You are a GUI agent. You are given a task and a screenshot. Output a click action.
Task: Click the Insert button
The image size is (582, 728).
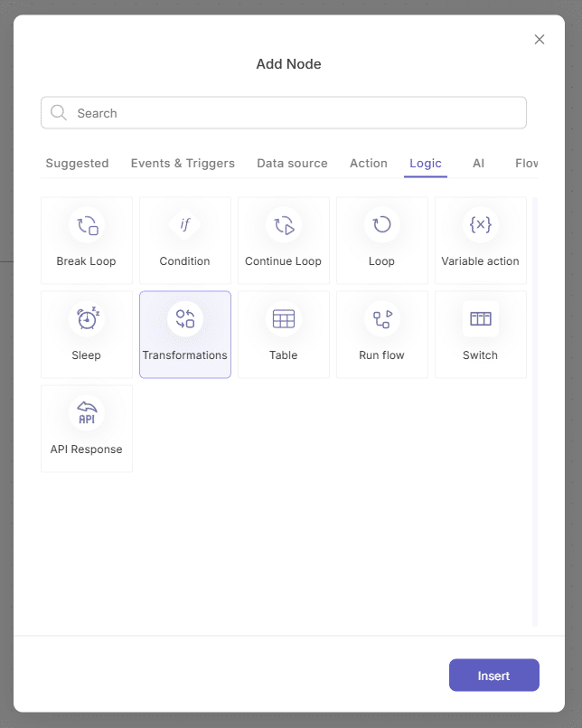[x=493, y=675]
